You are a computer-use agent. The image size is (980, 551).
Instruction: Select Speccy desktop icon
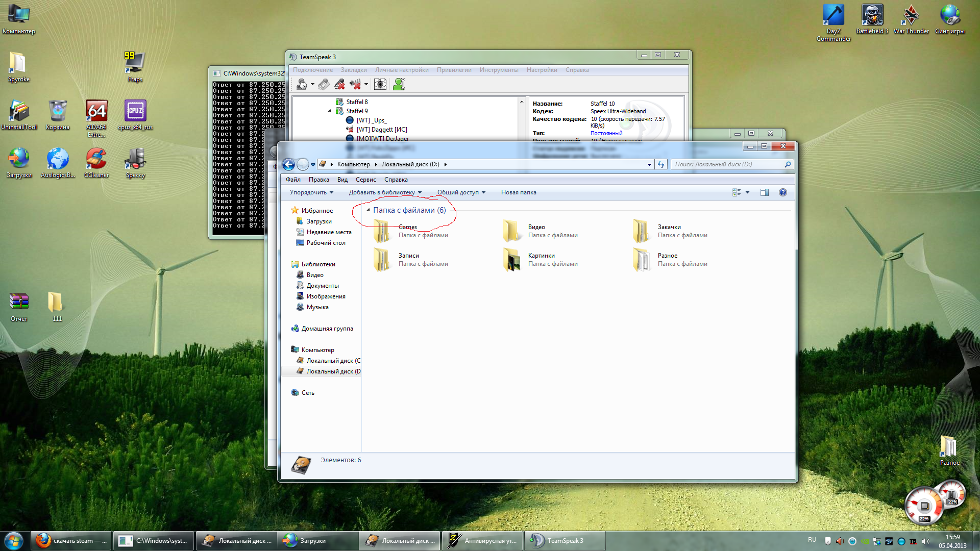point(135,163)
